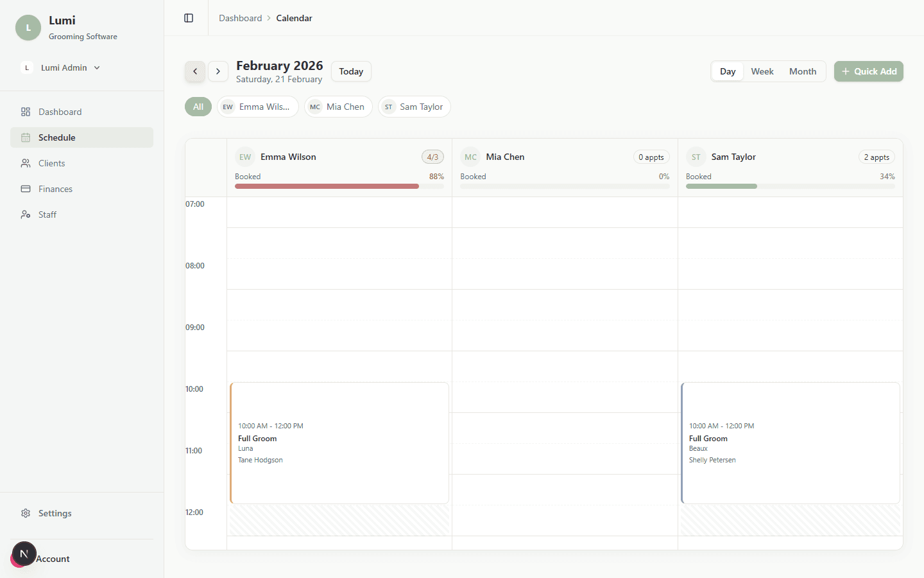Select the Schedule calendar icon
The width and height of the screenshot is (924, 578).
coord(26,137)
